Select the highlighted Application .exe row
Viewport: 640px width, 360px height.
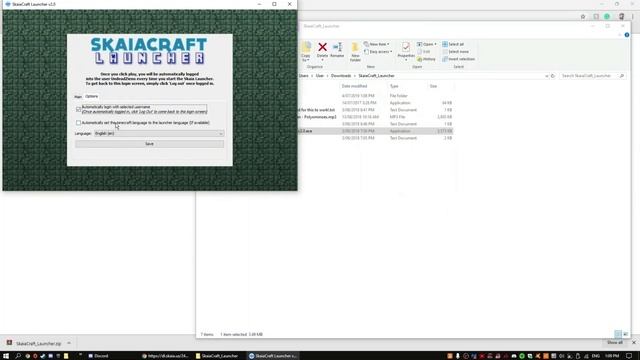376,131
